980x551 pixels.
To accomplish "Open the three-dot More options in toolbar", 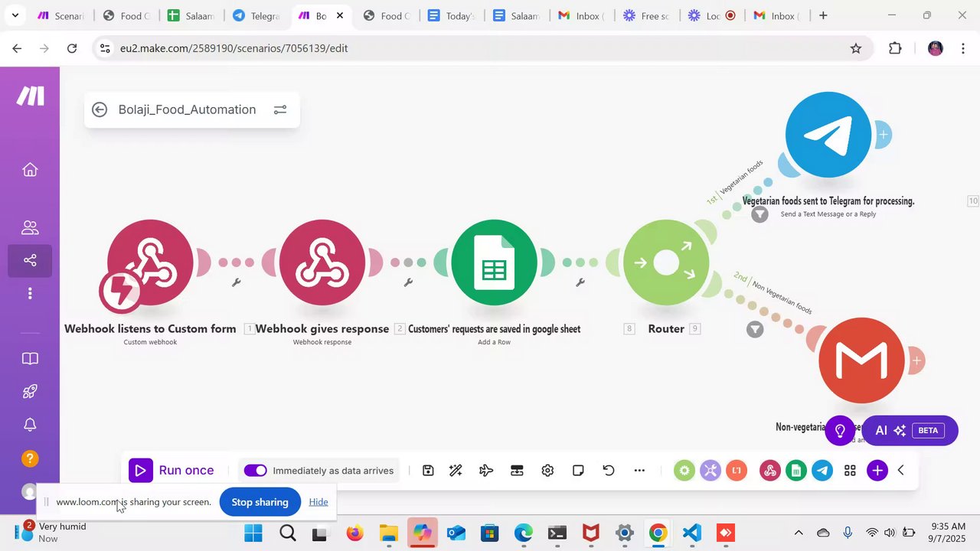I will tap(639, 471).
